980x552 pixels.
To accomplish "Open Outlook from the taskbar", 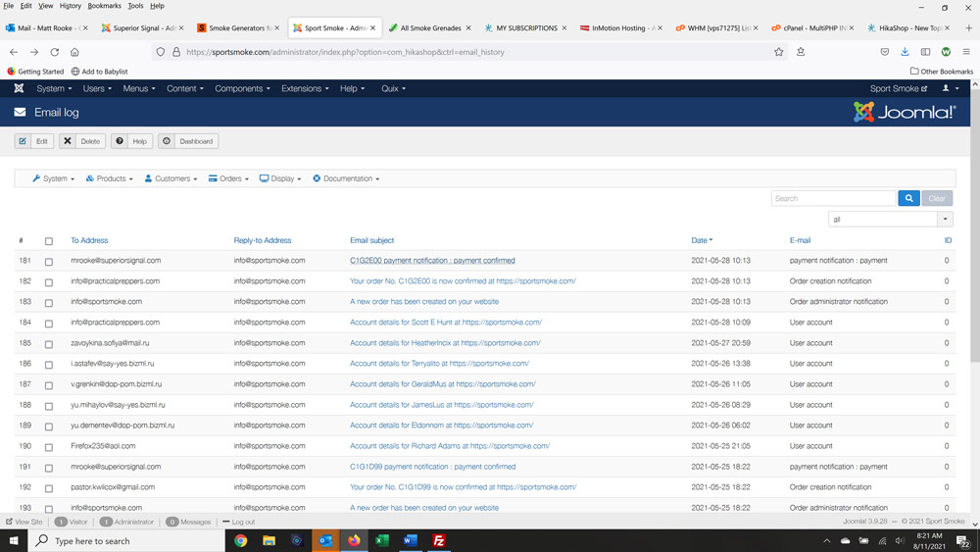I will [x=325, y=541].
